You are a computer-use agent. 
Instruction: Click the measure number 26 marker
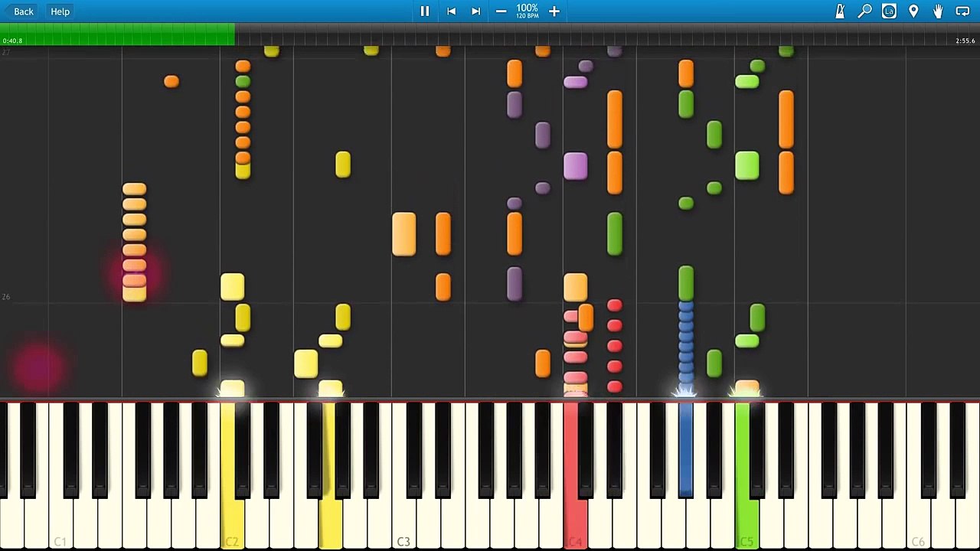[6, 297]
